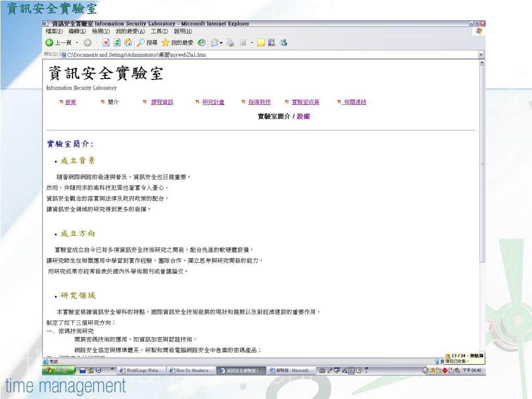Click the red diamond system tray icon
Viewport: 532px width, 399px height.
[x=445, y=370]
